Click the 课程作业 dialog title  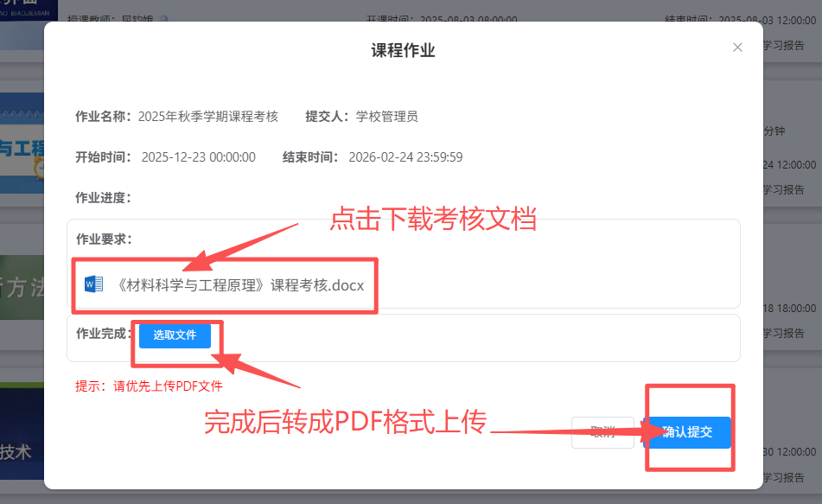(403, 50)
